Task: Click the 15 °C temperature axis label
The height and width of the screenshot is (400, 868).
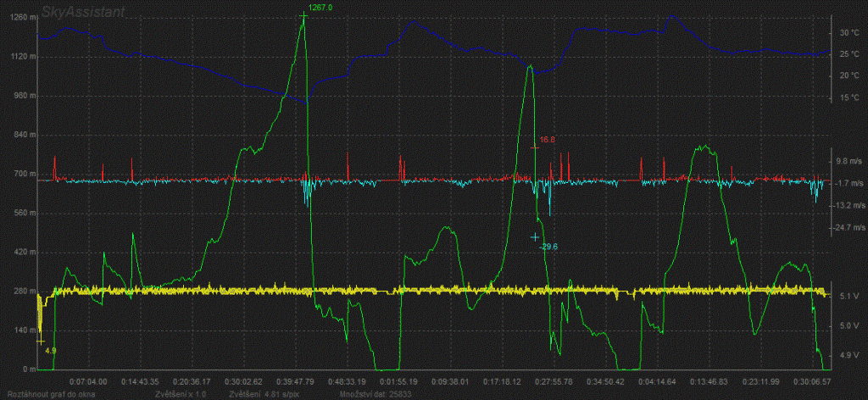Action: (849, 97)
